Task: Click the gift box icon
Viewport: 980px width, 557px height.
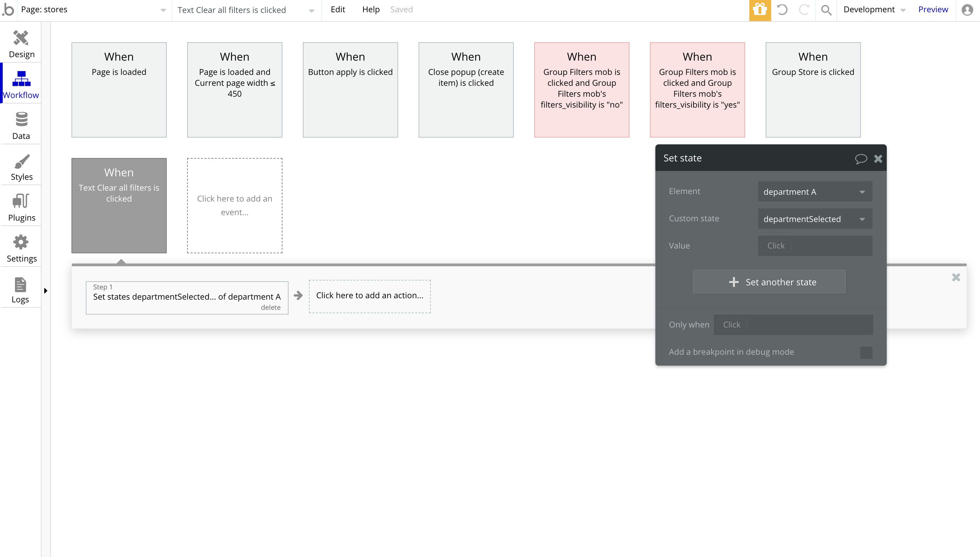Action: click(759, 10)
